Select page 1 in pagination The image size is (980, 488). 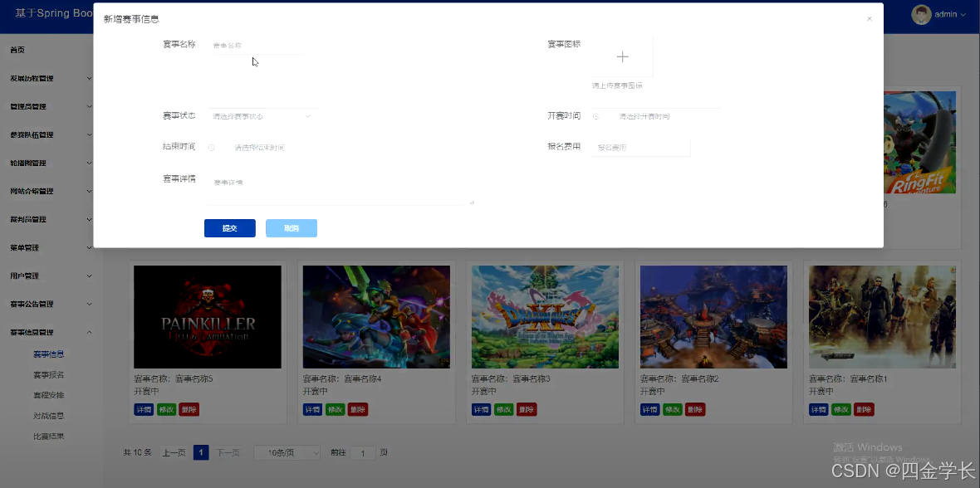tap(201, 452)
